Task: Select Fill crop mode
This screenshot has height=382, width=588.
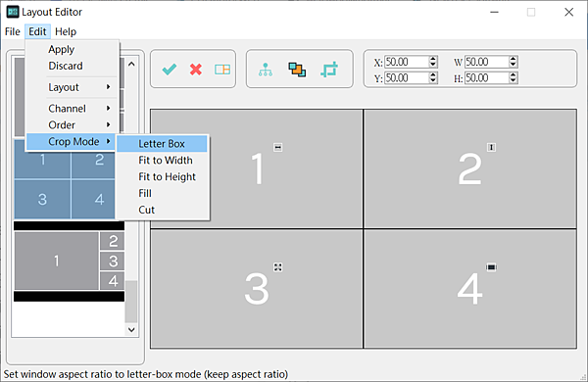Action: [x=162, y=193]
